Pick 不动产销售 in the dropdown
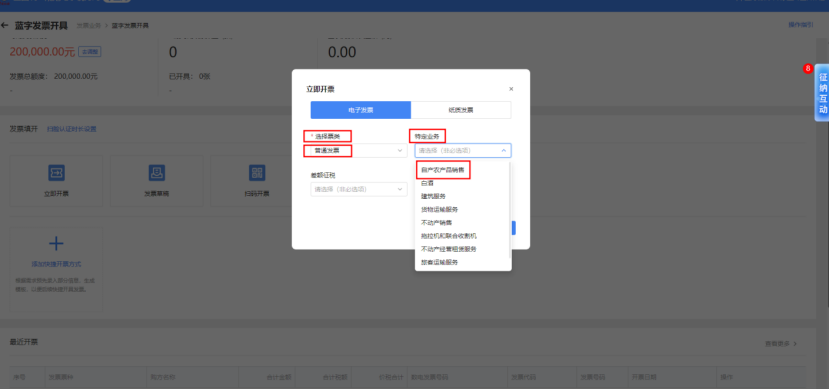The image size is (829, 389). coord(436,223)
